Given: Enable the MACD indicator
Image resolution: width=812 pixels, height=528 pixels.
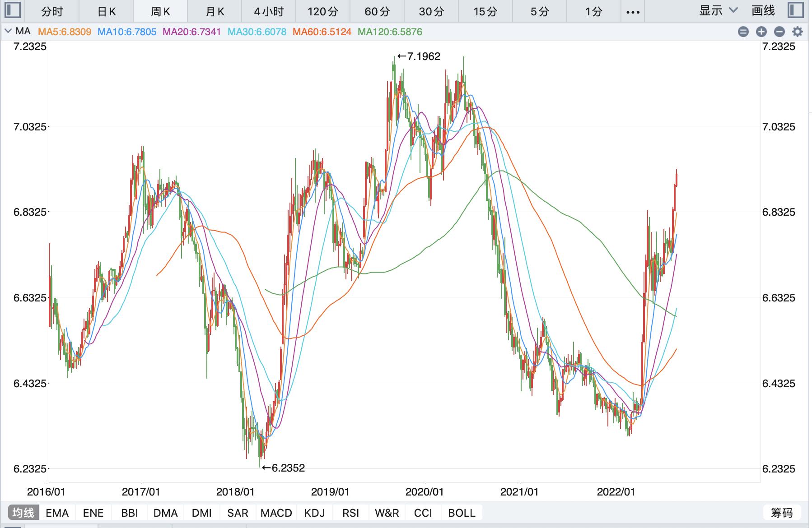Looking at the screenshot, I should [x=276, y=513].
